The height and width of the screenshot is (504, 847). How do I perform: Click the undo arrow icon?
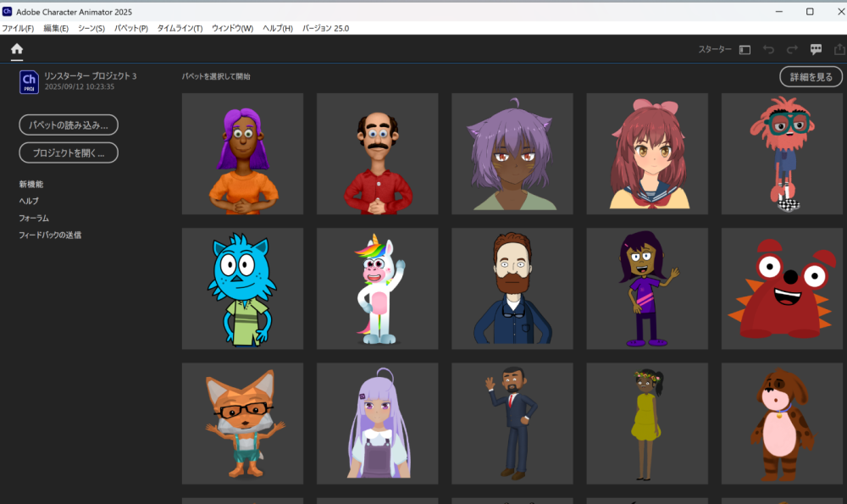point(768,50)
